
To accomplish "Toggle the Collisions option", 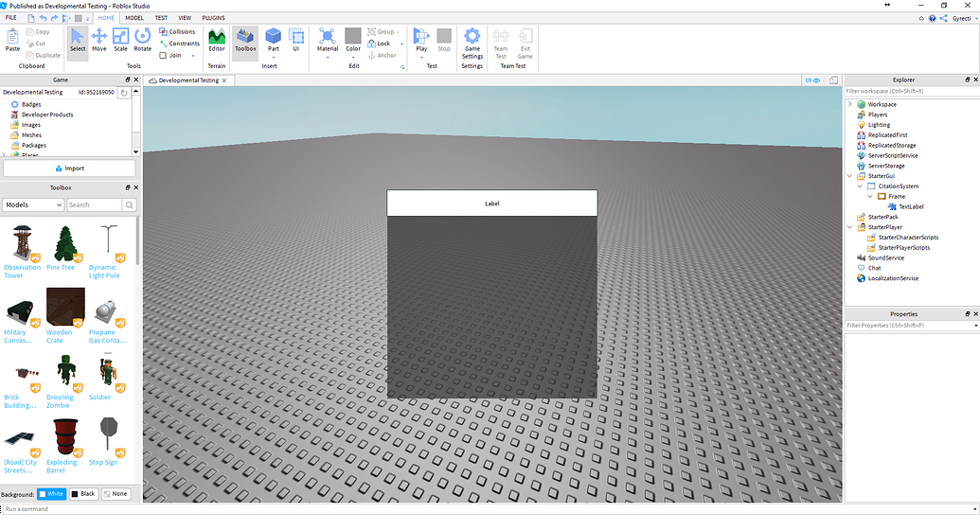I will pyautogui.click(x=177, y=32).
